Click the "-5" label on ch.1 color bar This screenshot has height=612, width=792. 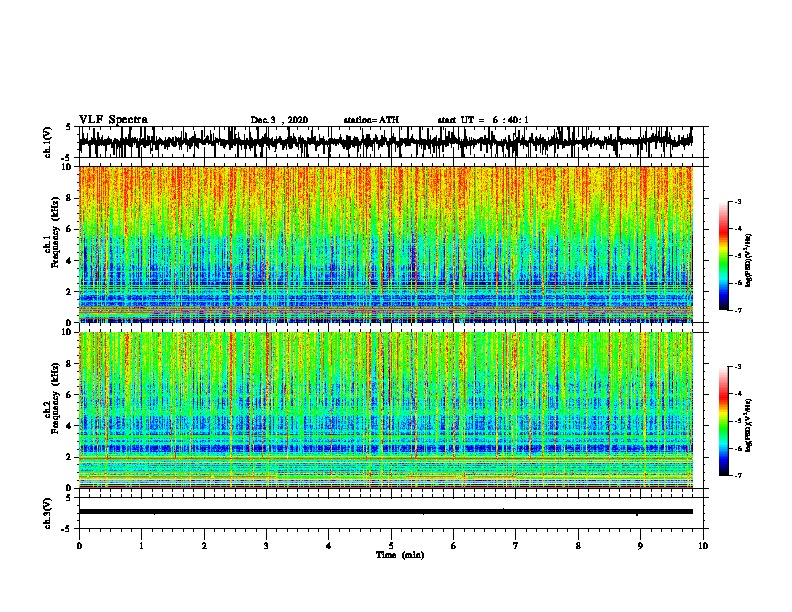pos(738,256)
